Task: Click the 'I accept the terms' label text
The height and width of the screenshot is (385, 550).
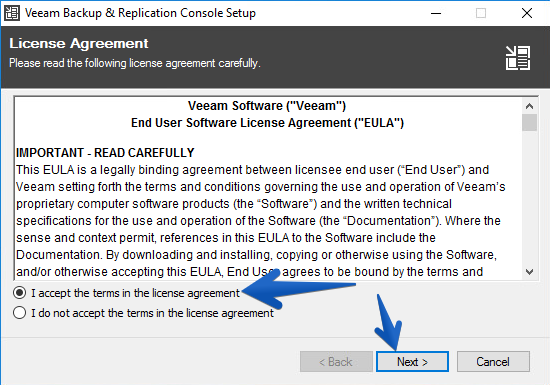Action: coord(135,293)
